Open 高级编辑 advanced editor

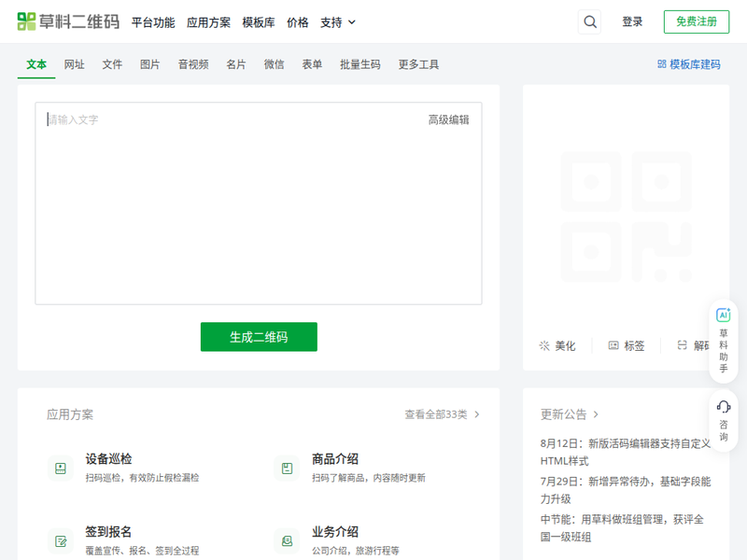[x=448, y=120]
